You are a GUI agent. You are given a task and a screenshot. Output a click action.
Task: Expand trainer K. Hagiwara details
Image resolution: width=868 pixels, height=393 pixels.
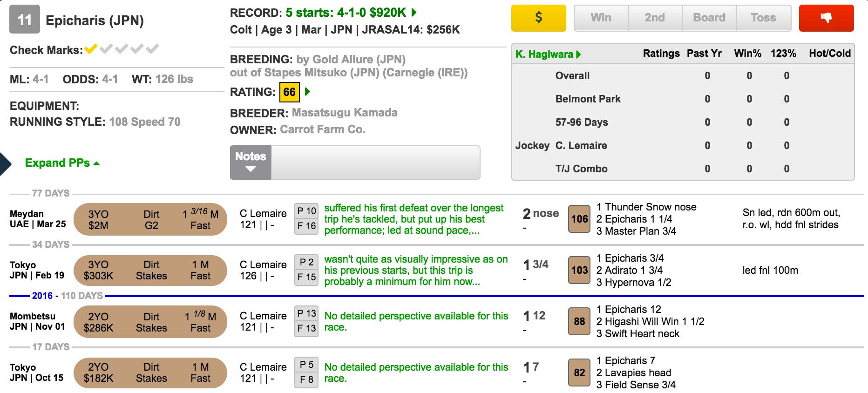[548, 54]
